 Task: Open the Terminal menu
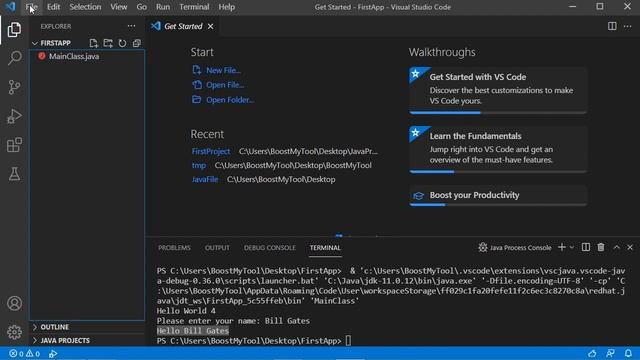click(x=194, y=7)
